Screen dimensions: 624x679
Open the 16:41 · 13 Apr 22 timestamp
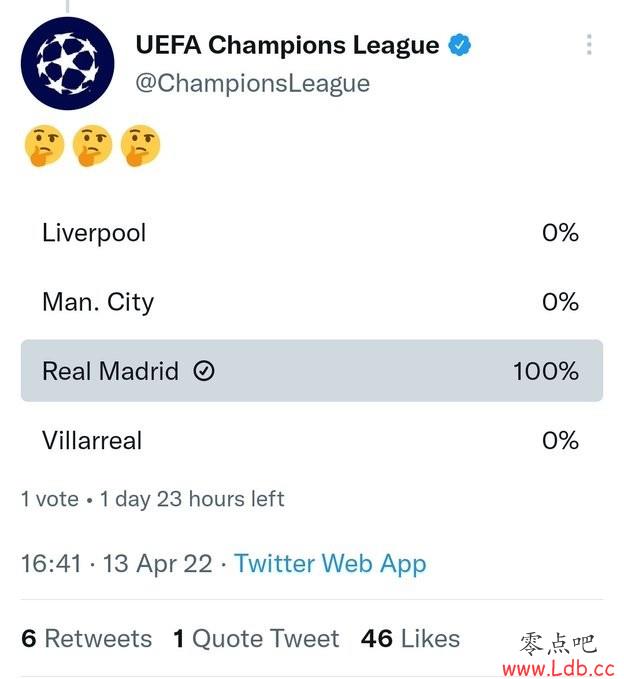(x=117, y=564)
